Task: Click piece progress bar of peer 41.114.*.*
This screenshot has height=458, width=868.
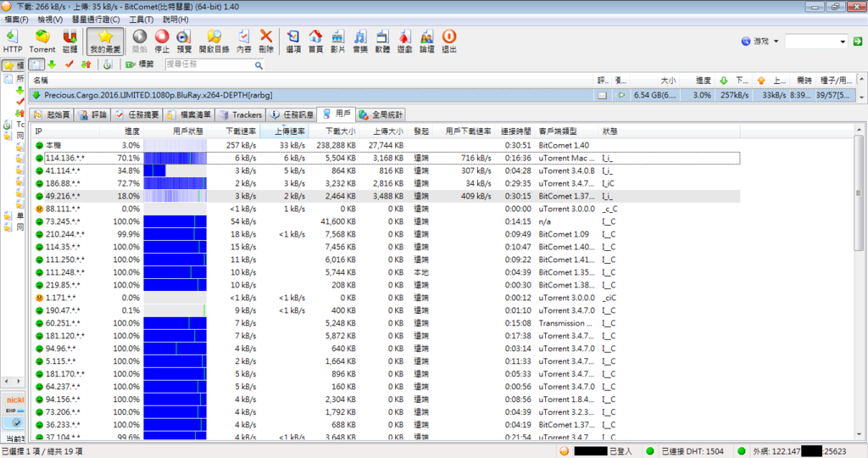Action: pos(175,170)
